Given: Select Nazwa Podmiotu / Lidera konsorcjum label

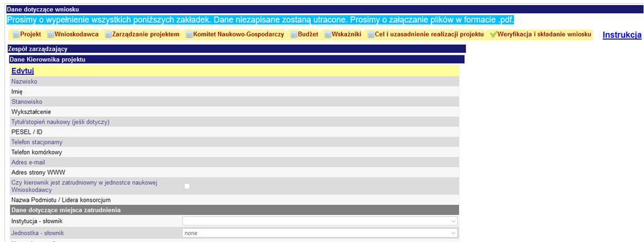Looking at the screenshot, I should pyautogui.click(x=61, y=200).
